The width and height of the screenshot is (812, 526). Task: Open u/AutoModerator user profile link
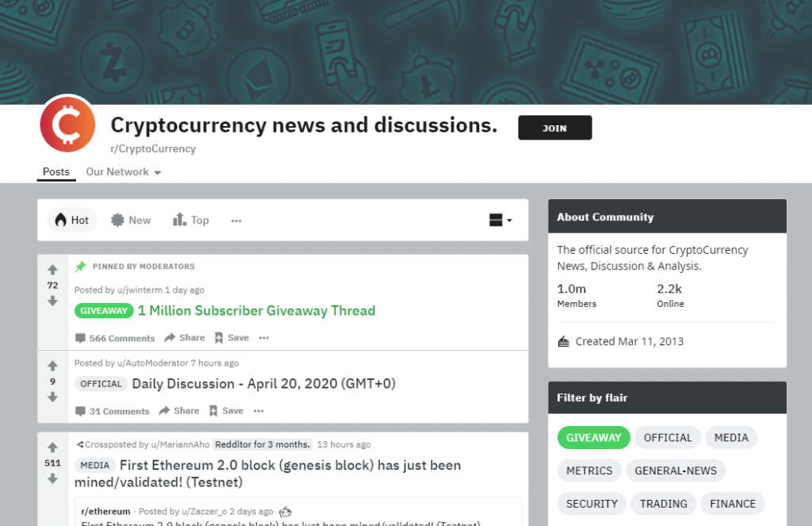(x=152, y=363)
